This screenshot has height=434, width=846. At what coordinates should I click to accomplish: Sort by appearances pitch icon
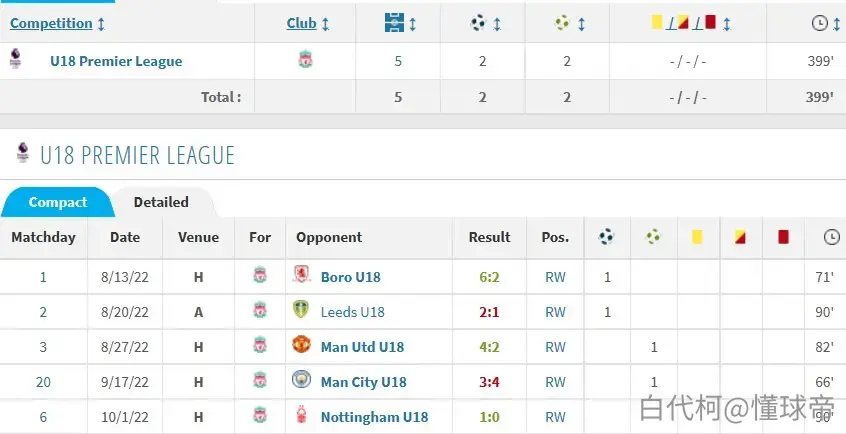(394, 23)
